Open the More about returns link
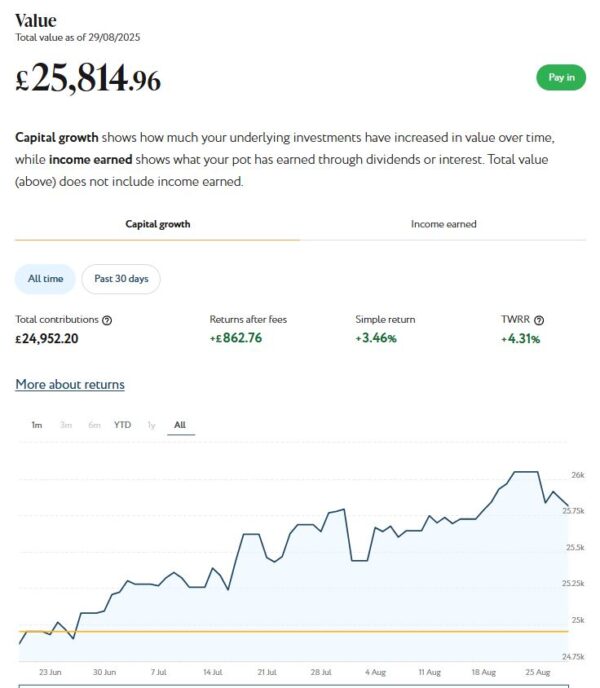Image resolution: width=600 pixels, height=688 pixels. coord(70,384)
